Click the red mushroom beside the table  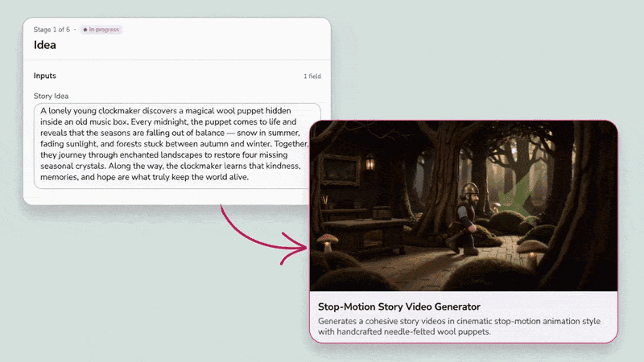click(328, 242)
